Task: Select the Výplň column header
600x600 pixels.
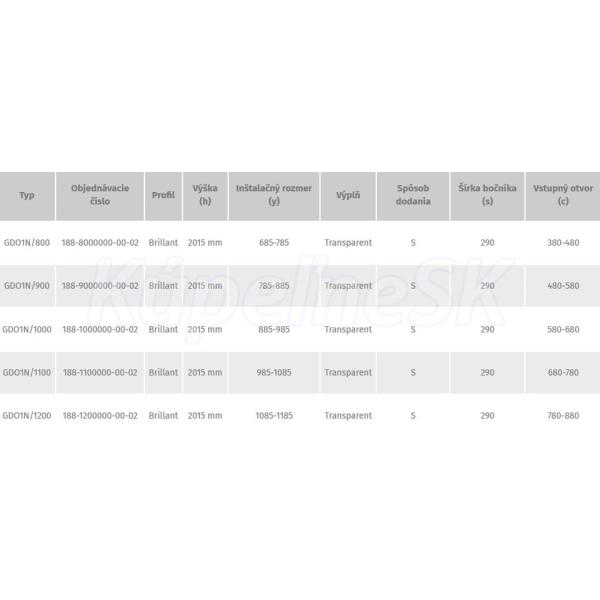Action: (348, 196)
